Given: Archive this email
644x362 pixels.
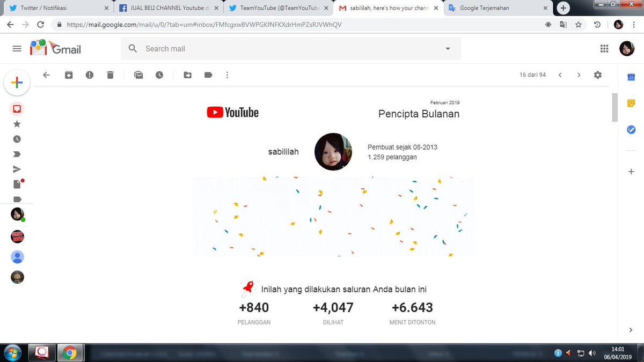Looking at the screenshot, I should pyautogui.click(x=69, y=75).
